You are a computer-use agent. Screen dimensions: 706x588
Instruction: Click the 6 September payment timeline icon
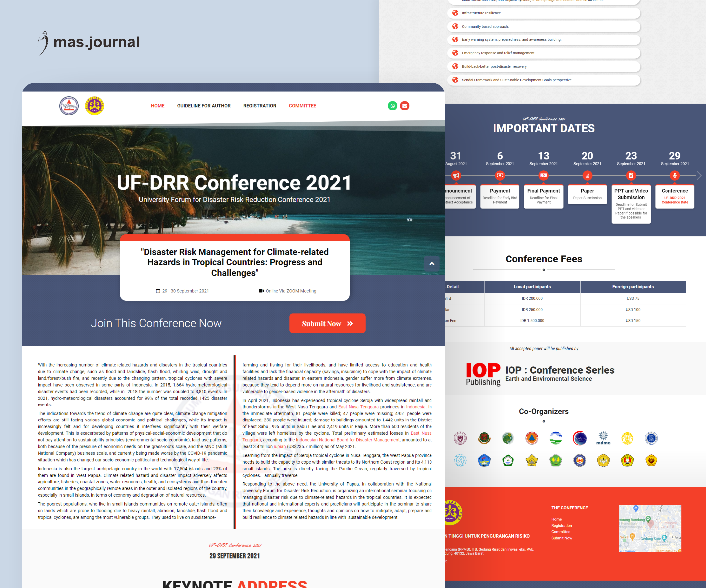500,175
